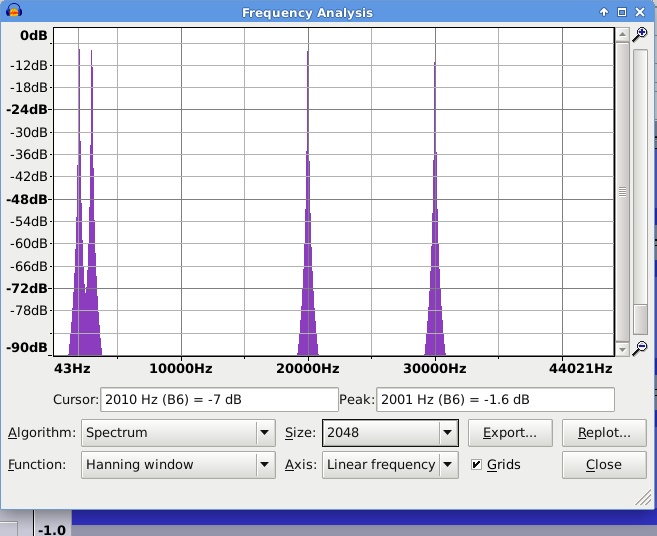Image resolution: width=657 pixels, height=536 pixels.
Task: Click the 0dB axis label
Action: [34, 36]
